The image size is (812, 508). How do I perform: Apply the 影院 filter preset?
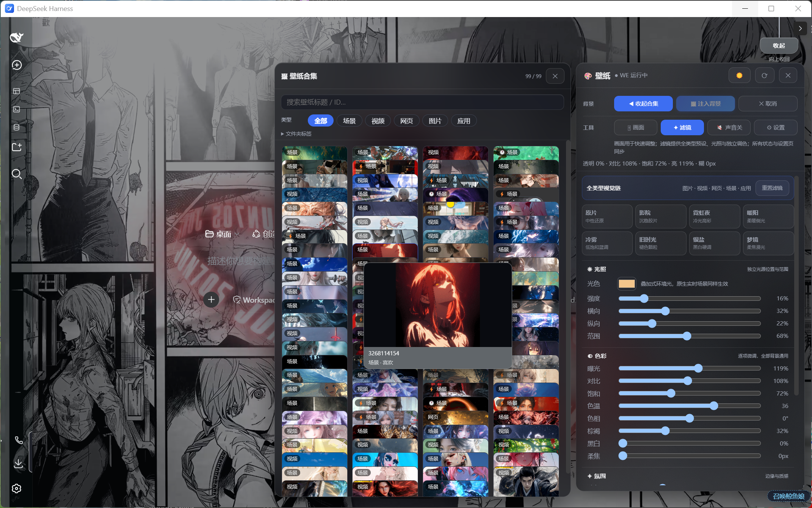[x=661, y=216]
